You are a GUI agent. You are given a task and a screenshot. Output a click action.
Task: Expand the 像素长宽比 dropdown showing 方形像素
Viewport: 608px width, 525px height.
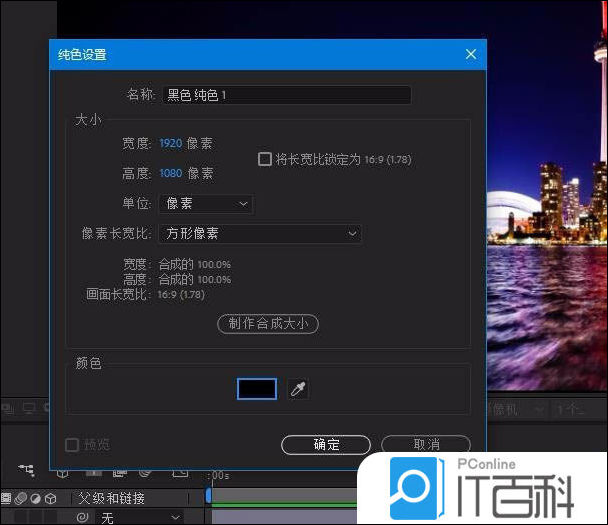pyautogui.click(x=259, y=234)
